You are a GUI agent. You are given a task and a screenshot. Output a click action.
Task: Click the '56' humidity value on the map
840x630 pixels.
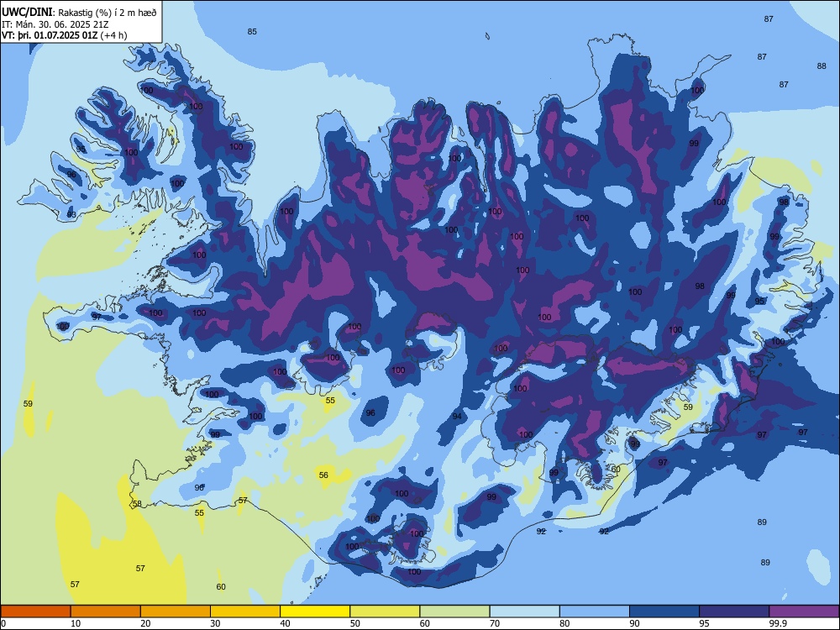click(323, 475)
